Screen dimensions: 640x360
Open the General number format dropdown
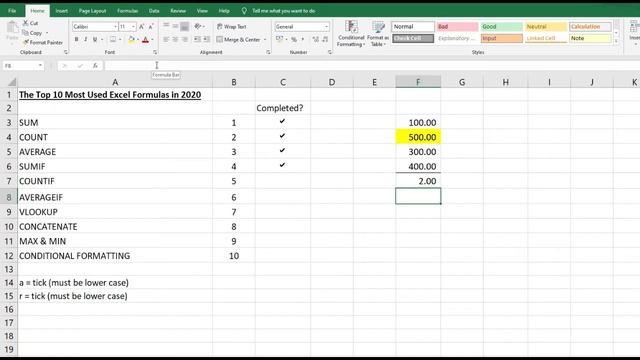[326, 27]
